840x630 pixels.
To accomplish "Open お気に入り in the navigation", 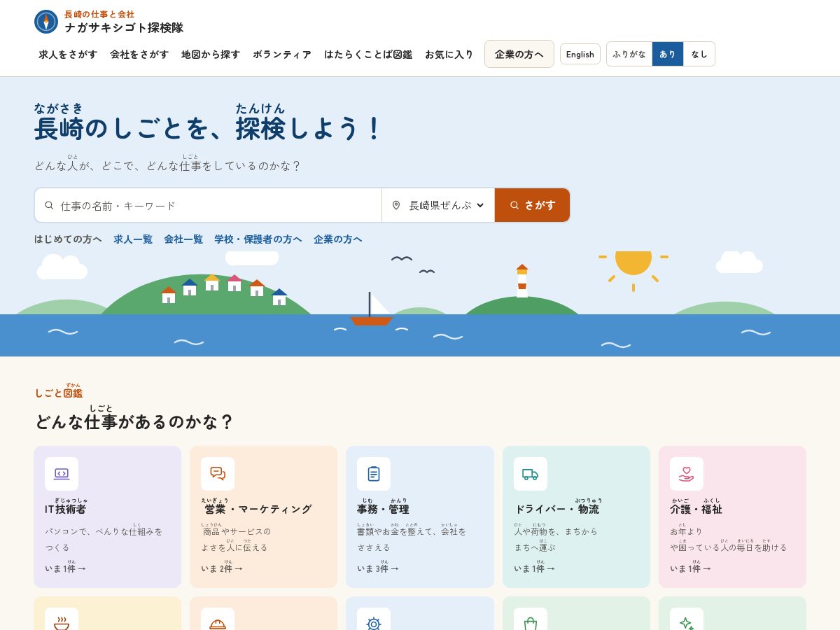I will pos(449,54).
